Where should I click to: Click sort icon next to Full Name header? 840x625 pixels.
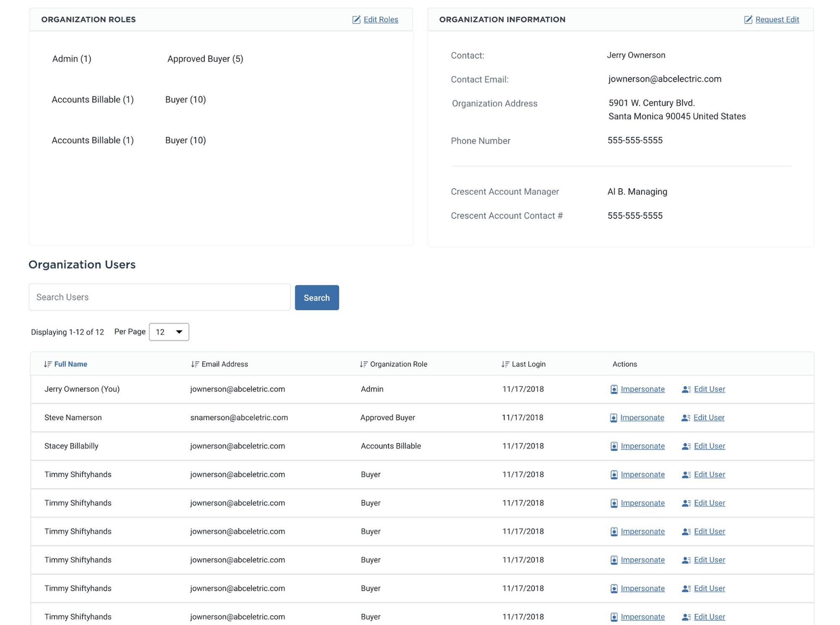tap(48, 364)
